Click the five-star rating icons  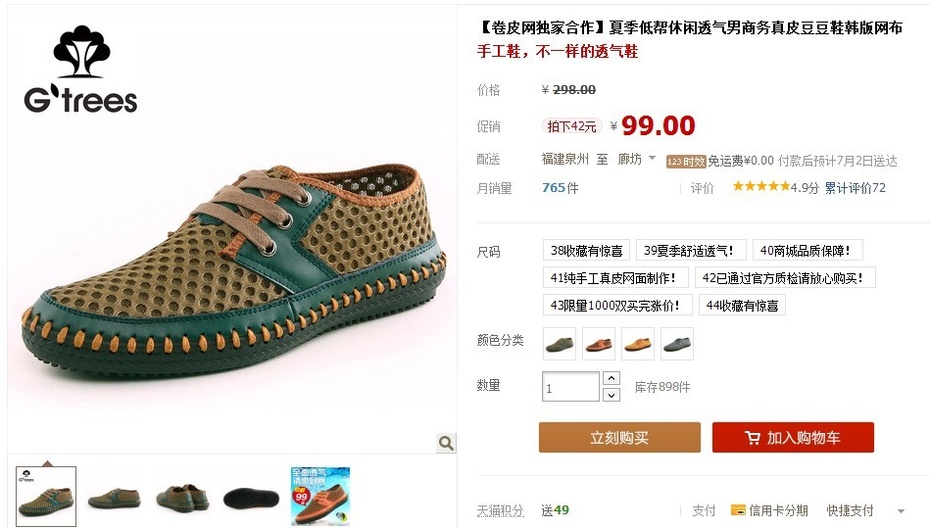click(x=761, y=187)
